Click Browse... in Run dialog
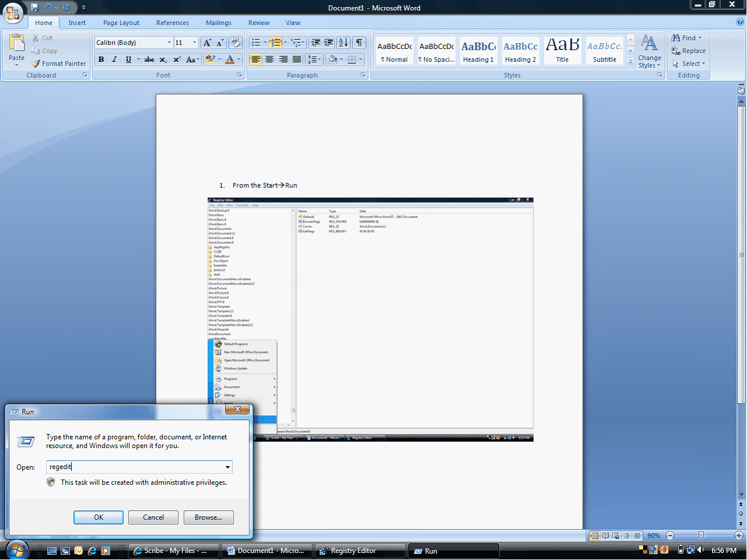747x560 pixels. [208, 517]
